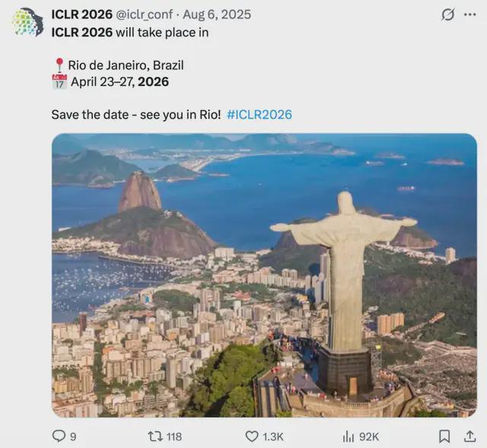Click the "Save the date" post text
Screen dimensions: 487x448
136,115
